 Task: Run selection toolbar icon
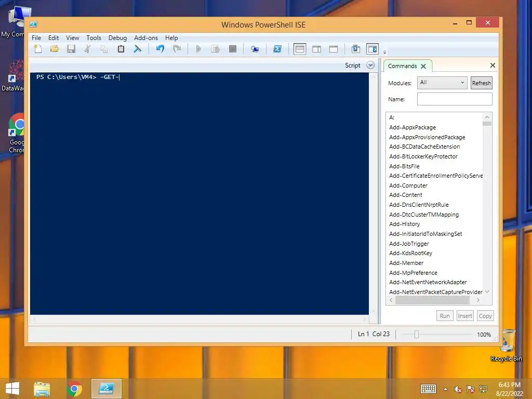point(216,49)
